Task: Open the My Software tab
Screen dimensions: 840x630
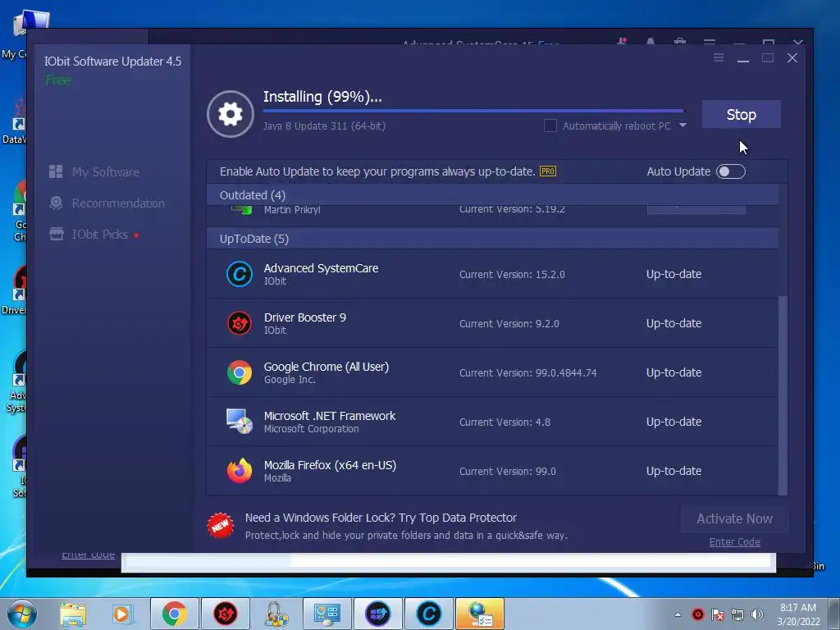Action: (106, 172)
